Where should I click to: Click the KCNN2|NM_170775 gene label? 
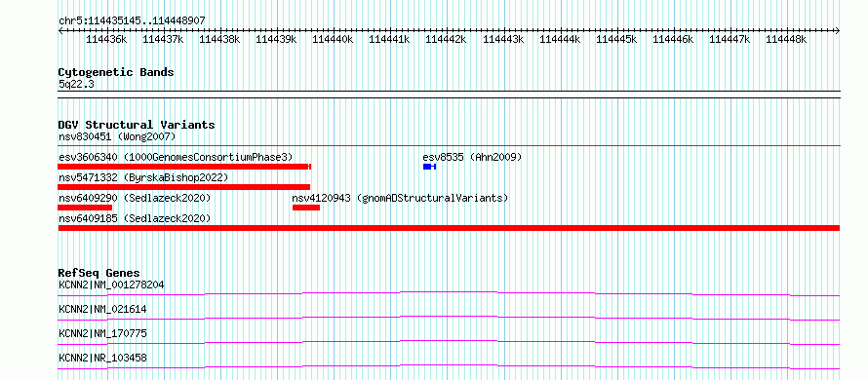tap(102, 333)
